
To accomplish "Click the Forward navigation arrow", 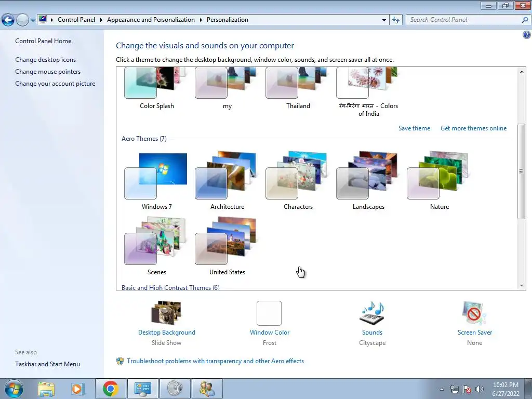I will [x=22, y=20].
